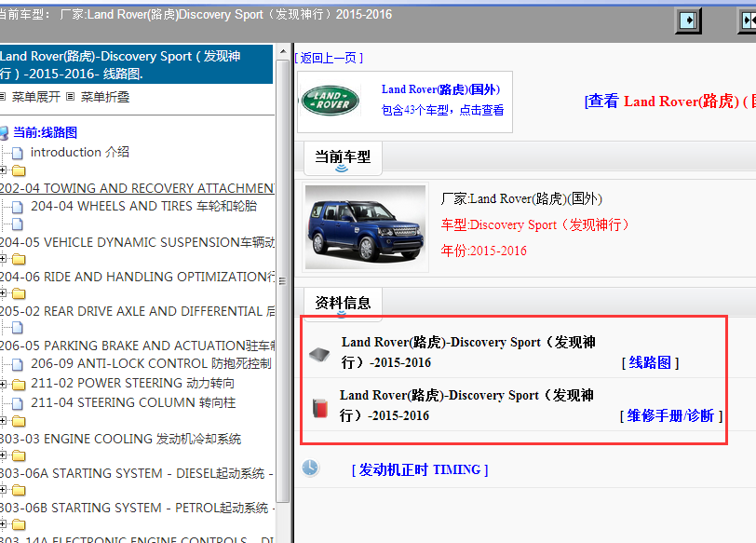Viewport: 756px width, 543px height.
Task: Click the folder icon above 202-04 TOWING
Action: (x=19, y=170)
